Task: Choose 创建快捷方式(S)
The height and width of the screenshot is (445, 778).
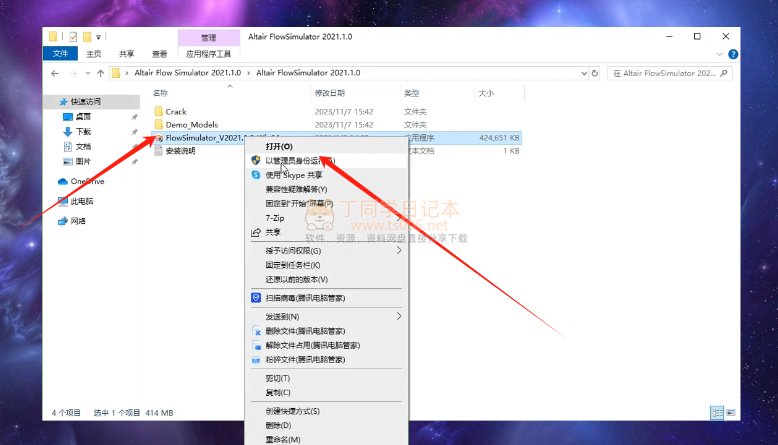Action: (x=326, y=411)
